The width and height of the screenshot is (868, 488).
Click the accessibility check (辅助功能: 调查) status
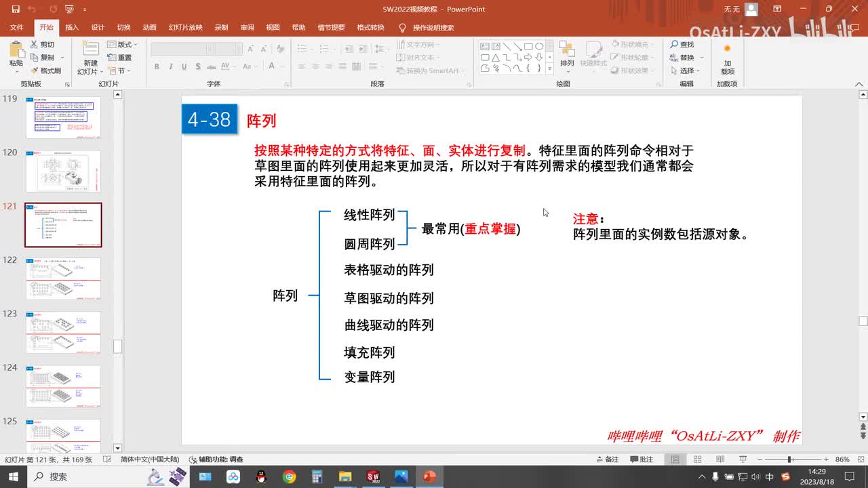click(x=216, y=460)
